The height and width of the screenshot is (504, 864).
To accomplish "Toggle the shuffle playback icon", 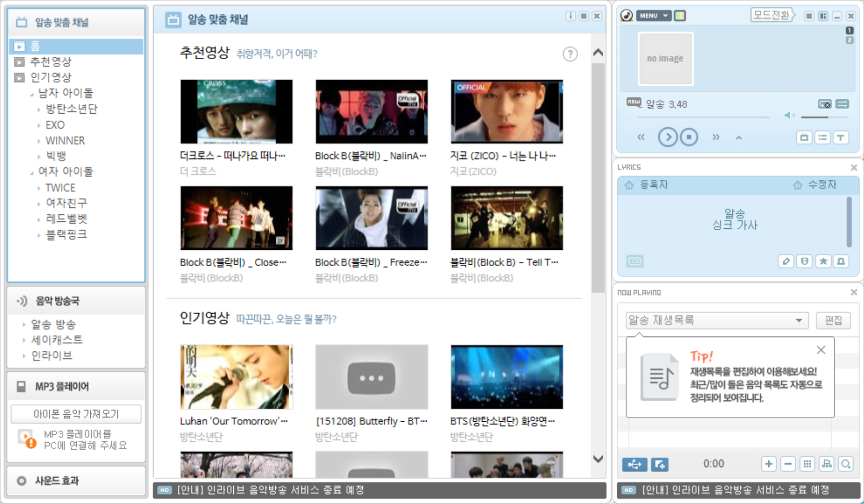I will pyautogui.click(x=842, y=104).
